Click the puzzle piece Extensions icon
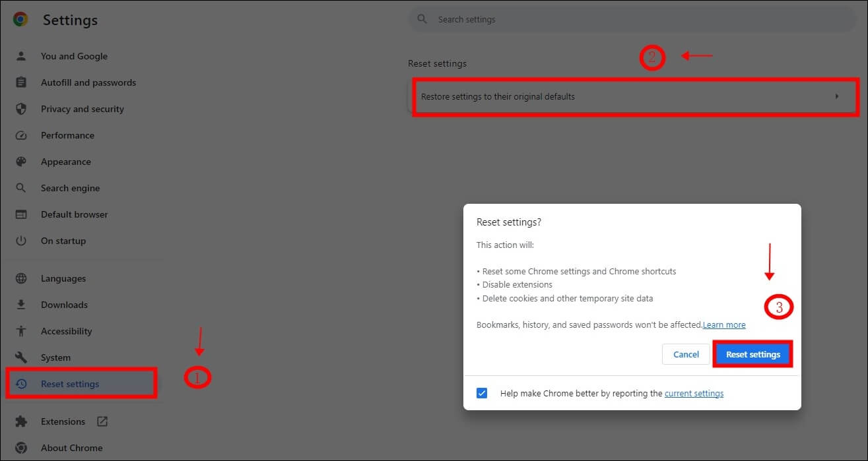 (x=21, y=421)
